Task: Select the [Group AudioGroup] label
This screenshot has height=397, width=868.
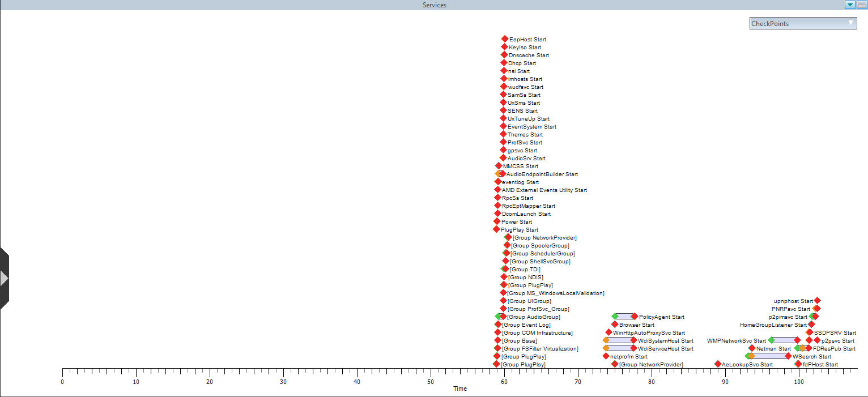Action: [x=534, y=317]
